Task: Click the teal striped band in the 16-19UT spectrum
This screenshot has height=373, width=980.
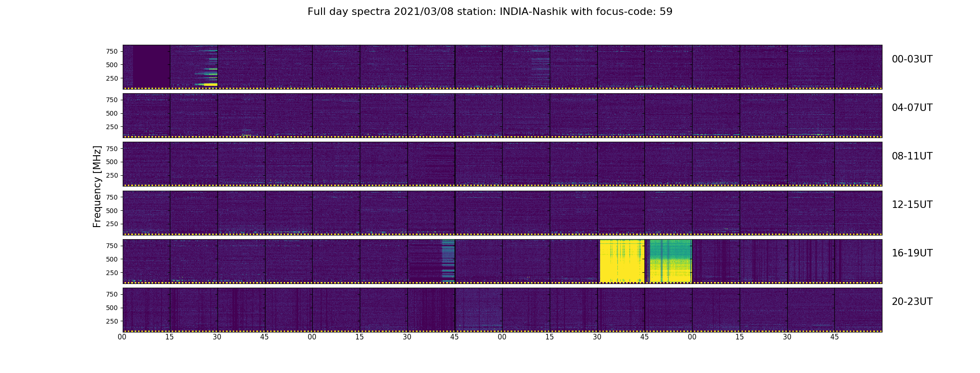Action: point(448,261)
